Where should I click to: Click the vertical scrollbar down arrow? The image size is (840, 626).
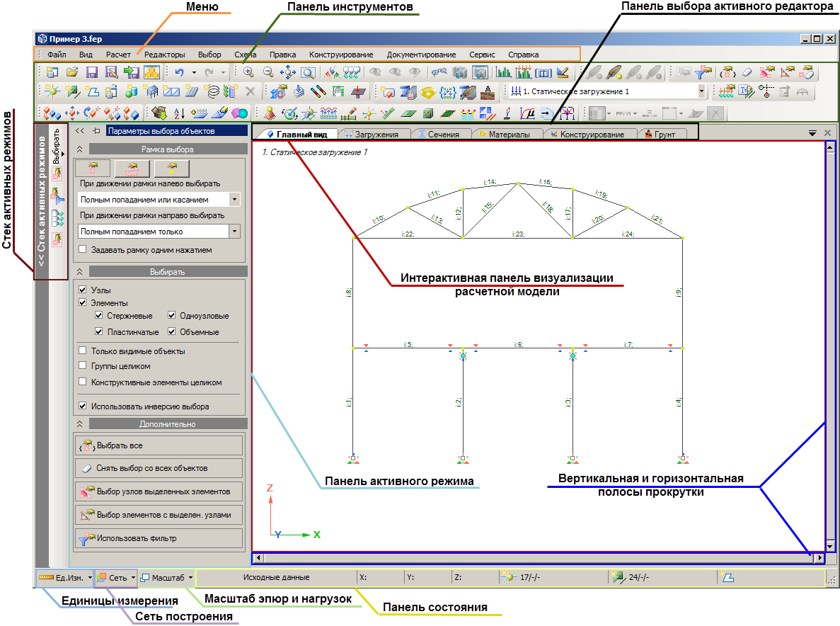click(x=830, y=546)
